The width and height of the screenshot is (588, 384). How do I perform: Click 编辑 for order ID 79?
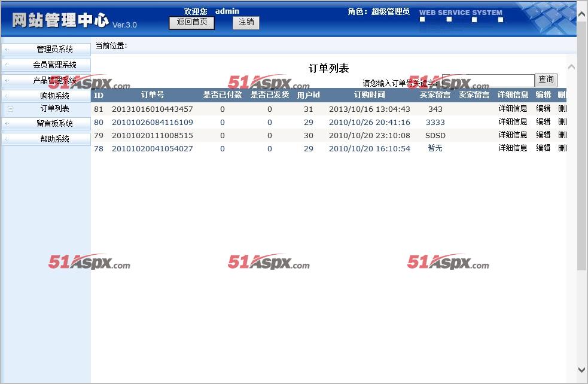543,135
